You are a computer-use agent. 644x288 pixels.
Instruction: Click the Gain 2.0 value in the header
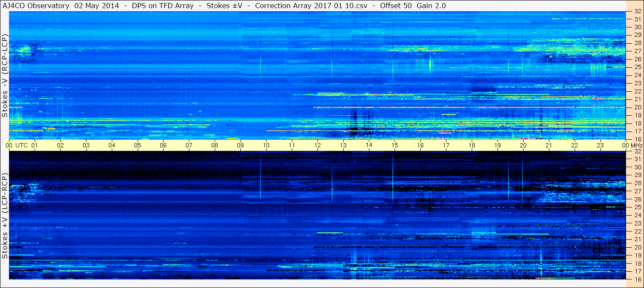click(431, 6)
